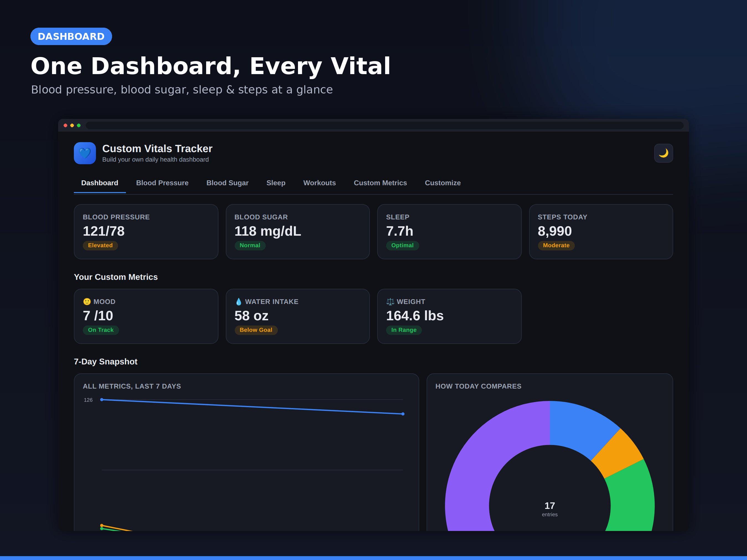Go to the Sleep tab
The width and height of the screenshot is (747, 560).
[x=276, y=183]
